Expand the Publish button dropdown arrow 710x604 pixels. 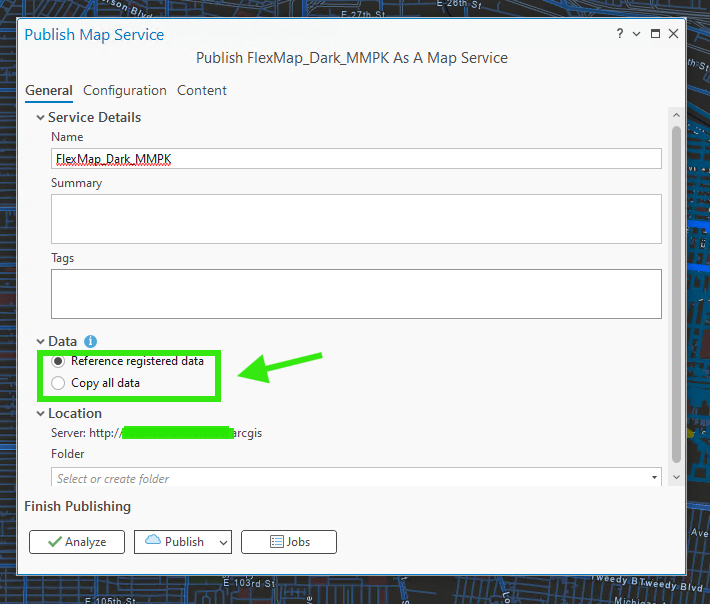pos(222,542)
